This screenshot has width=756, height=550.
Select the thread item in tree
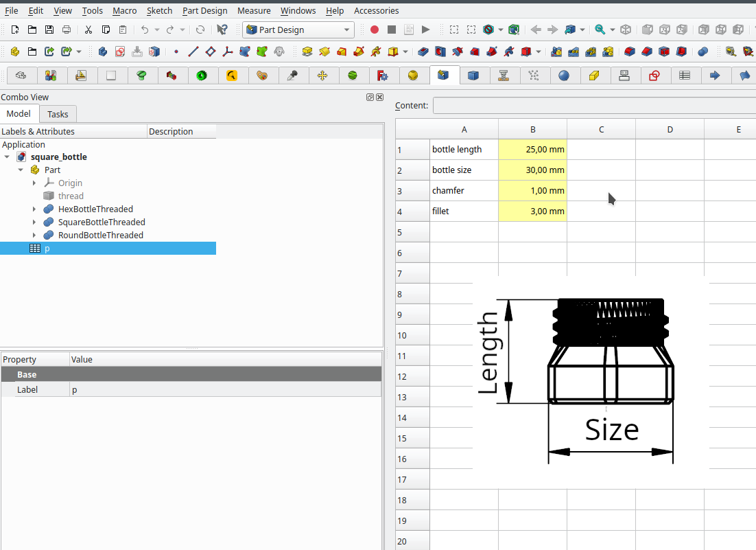71,196
